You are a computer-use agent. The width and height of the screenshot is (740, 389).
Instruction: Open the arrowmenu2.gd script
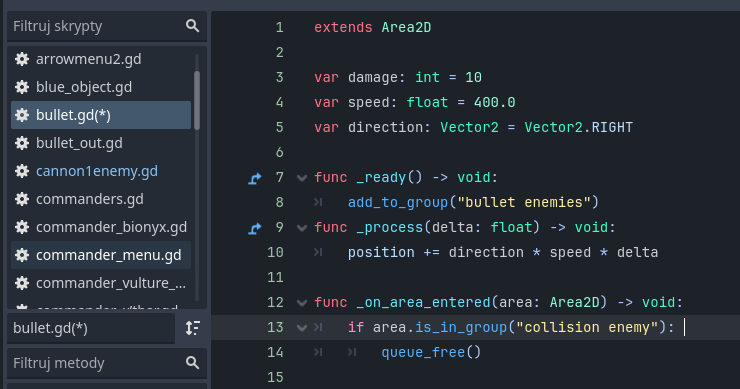(x=101, y=59)
